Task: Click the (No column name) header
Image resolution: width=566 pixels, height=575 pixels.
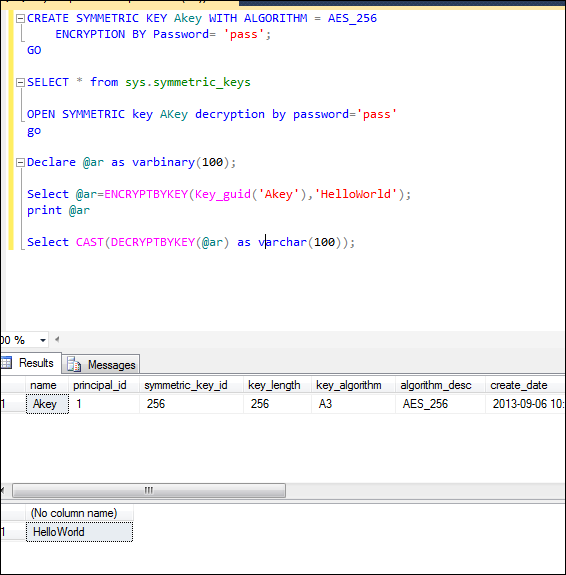Action: click(x=79, y=513)
